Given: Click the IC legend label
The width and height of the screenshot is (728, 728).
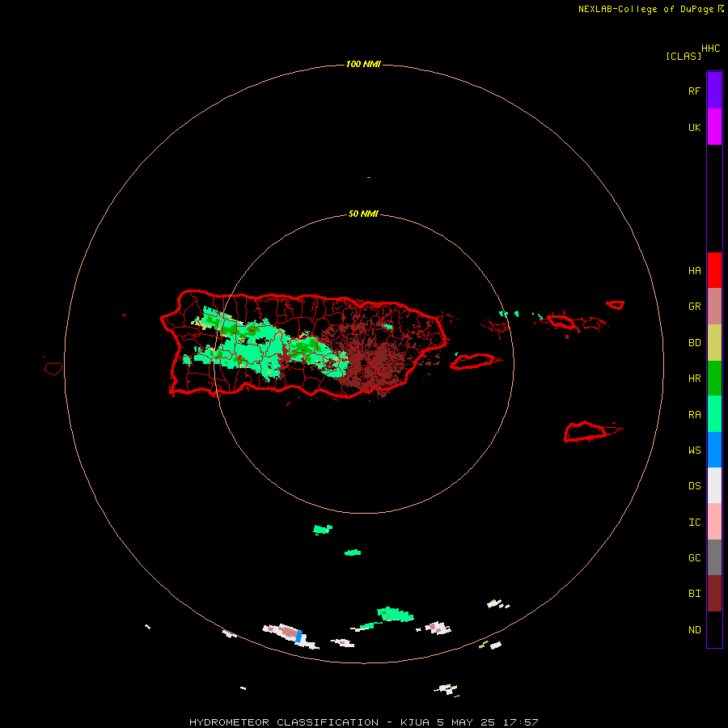Looking at the screenshot, I should coord(694,522).
